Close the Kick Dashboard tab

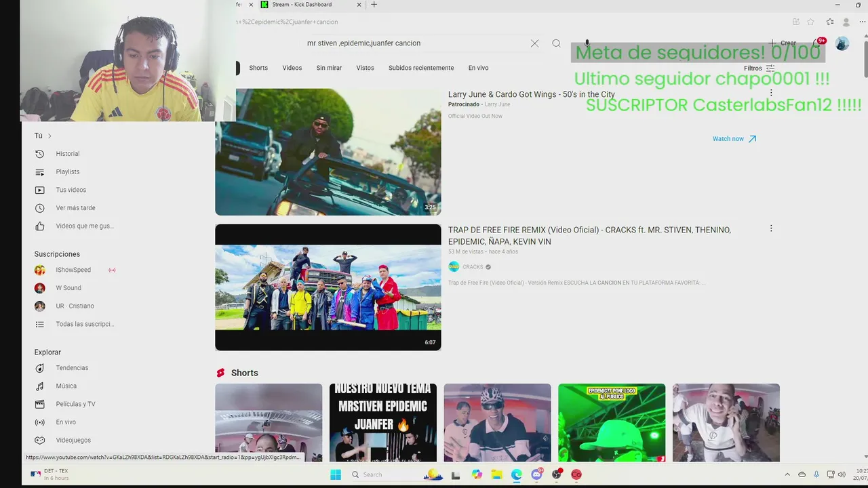click(x=359, y=5)
